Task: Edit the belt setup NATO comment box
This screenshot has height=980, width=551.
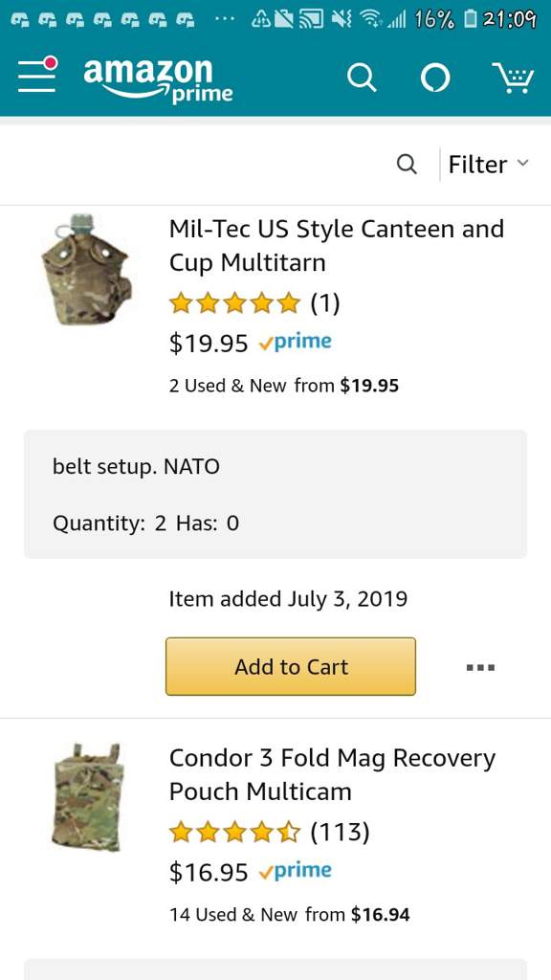Action: point(275,494)
